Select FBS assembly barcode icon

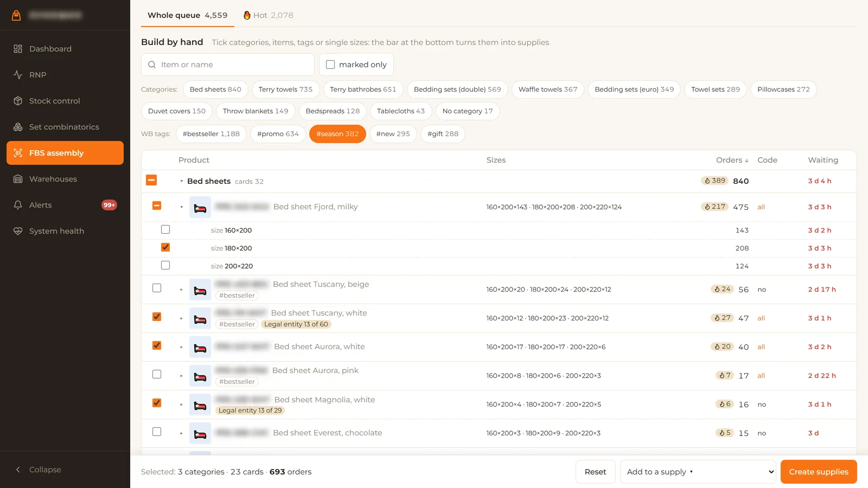tap(18, 153)
